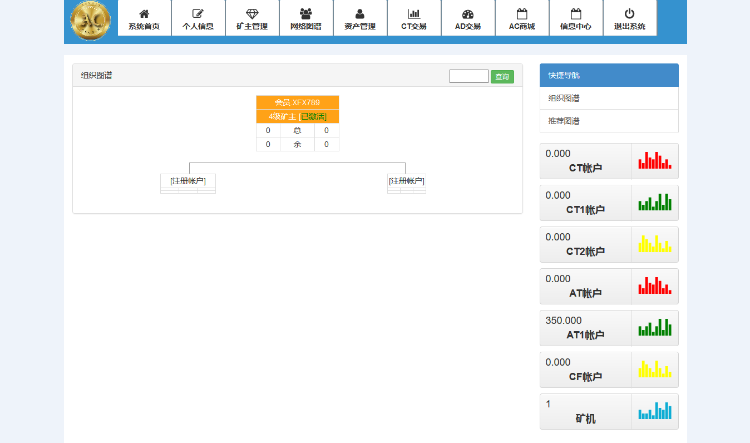750x443 pixels.
Task: Open AD交易 dashboard tab
Action: [x=468, y=18]
